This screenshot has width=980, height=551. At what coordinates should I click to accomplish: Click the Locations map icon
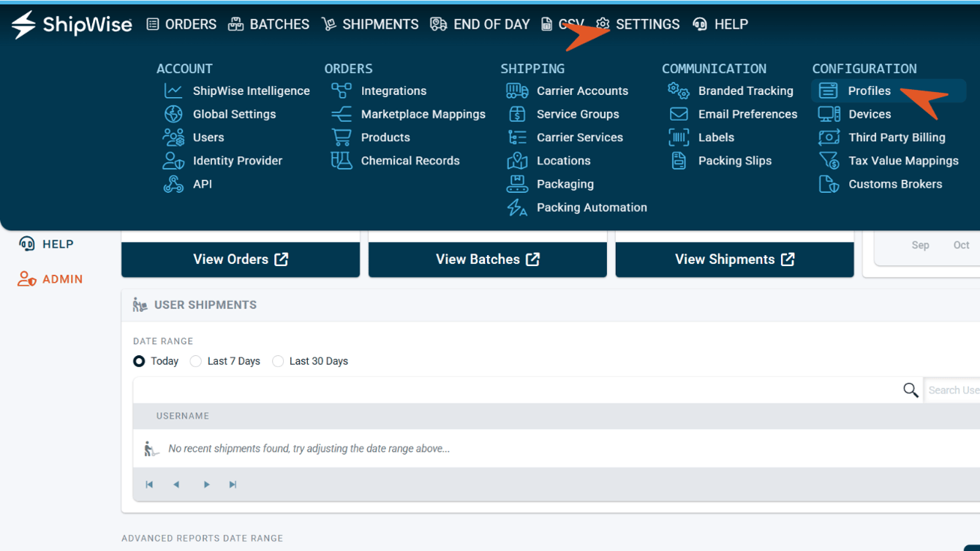coord(517,161)
